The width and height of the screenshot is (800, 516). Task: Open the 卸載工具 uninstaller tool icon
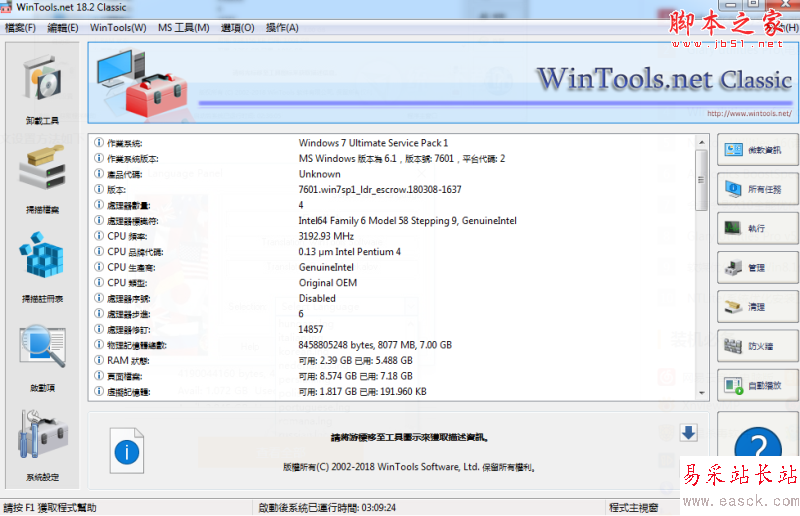click(42, 78)
